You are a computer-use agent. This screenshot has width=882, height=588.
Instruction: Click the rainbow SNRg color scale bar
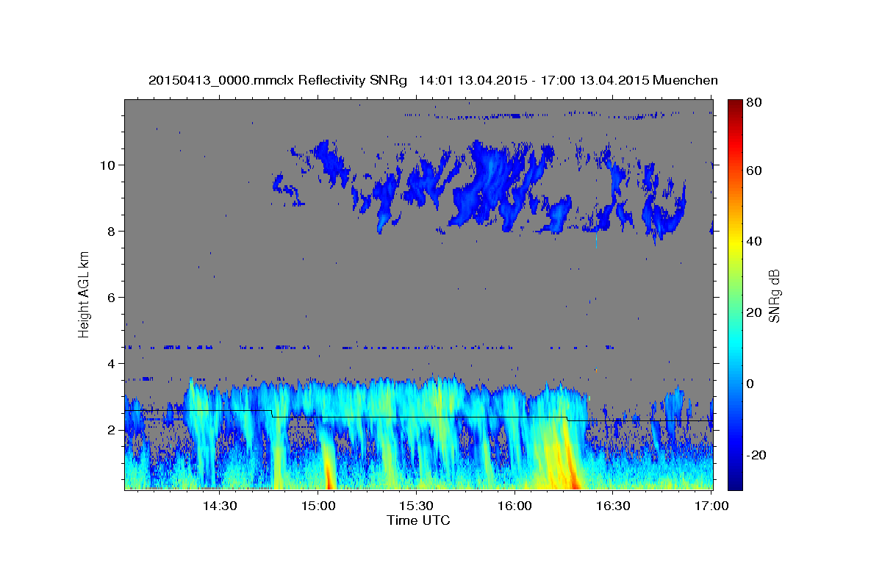point(735,294)
